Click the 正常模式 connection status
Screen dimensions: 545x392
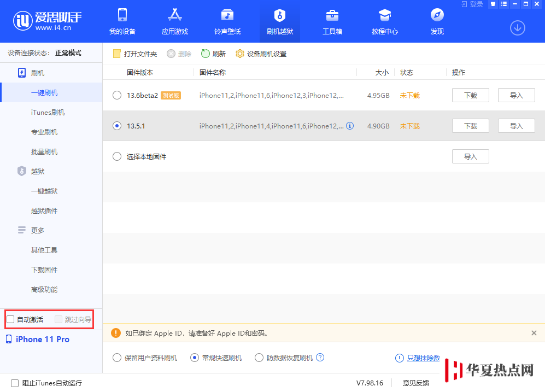(68, 53)
